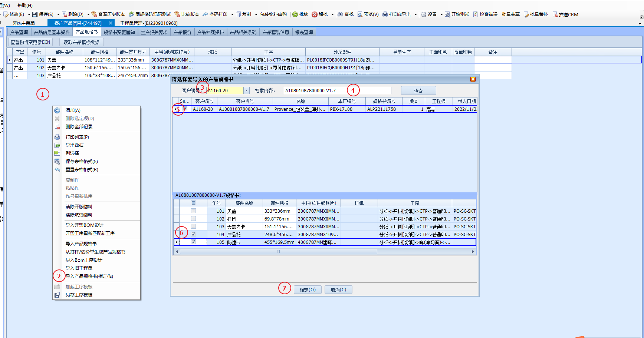Screen dimensions: 644x338
Task: Open 查看历史版本 history version viewer
Action: click(108, 14)
